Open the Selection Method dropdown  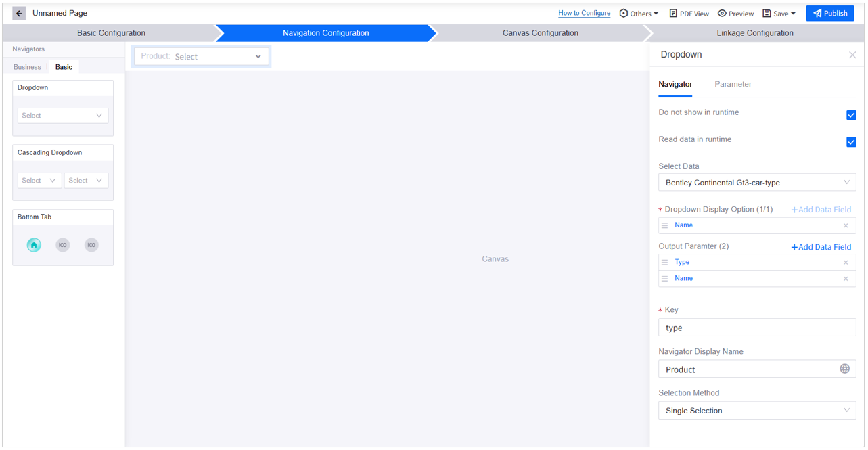click(756, 411)
